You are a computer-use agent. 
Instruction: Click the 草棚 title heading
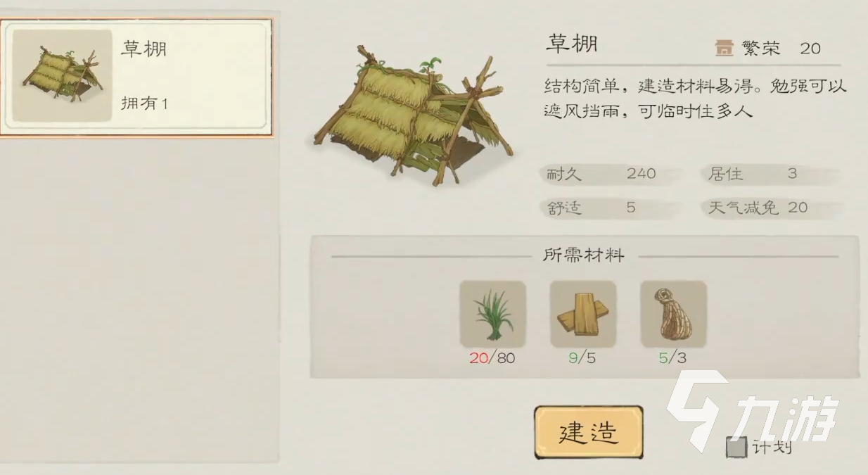tap(572, 44)
